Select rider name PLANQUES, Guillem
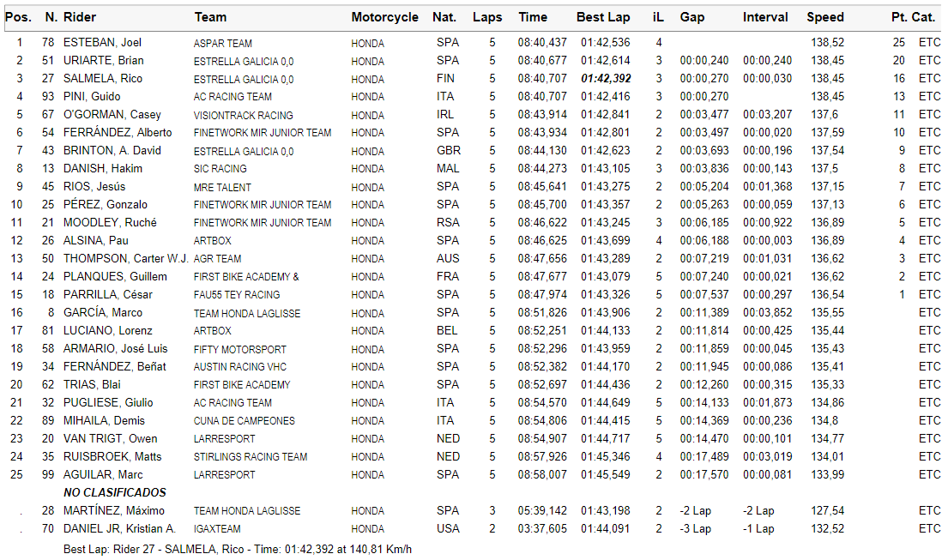This screenshot has height=560, width=942. (115, 277)
